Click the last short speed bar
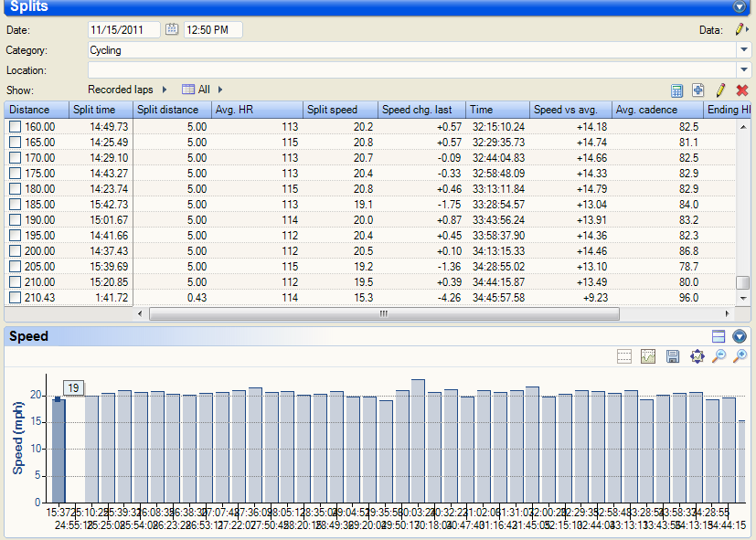This screenshot has height=540, width=756. (x=741, y=461)
